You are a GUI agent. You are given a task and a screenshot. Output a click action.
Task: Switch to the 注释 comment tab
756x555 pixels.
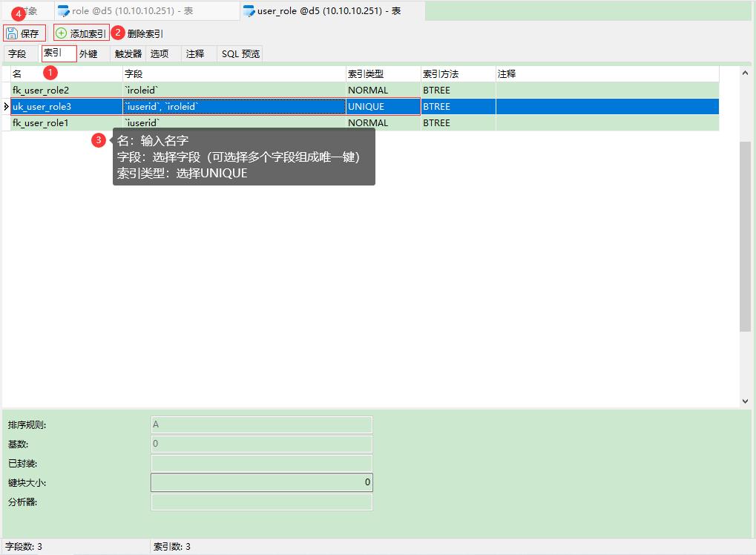click(x=195, y=53)
